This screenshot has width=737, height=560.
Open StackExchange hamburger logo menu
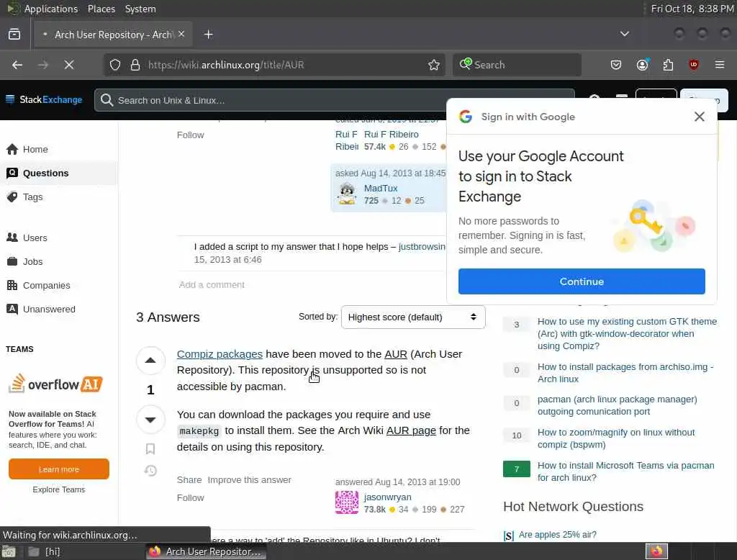pyautogui.click(x=10, y=99)
